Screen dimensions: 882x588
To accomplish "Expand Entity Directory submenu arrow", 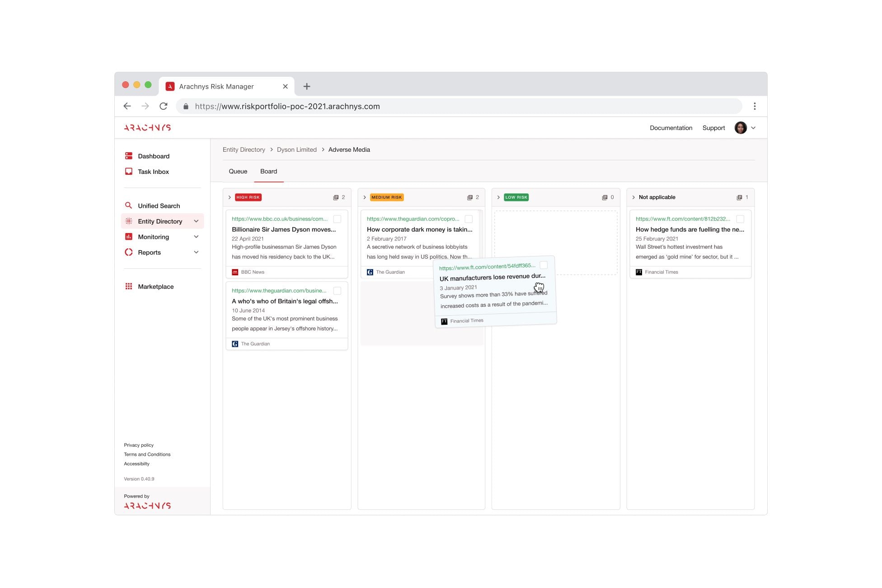I will tap(196, 221).
